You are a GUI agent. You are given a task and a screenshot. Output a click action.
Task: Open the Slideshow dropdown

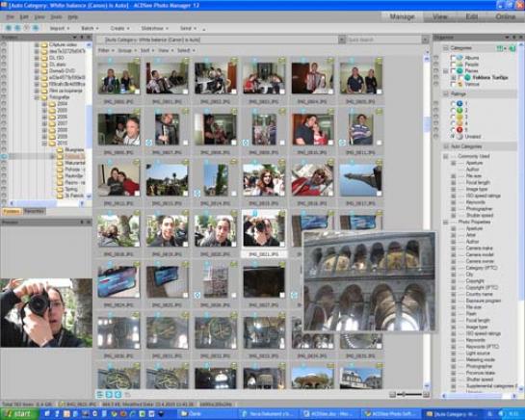coord(154,29)
